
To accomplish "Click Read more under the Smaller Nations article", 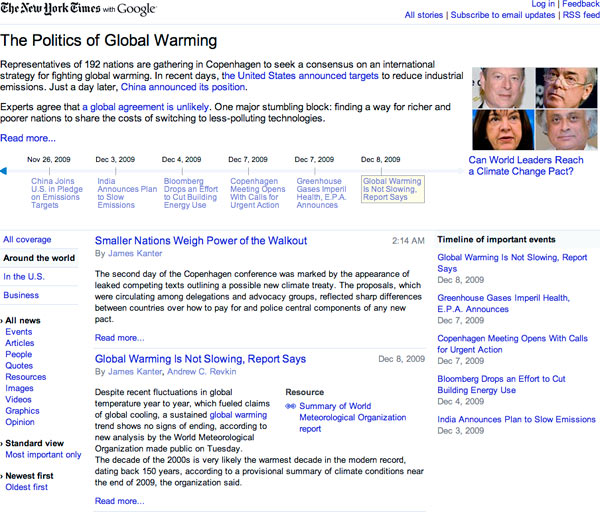I will 119,338.
